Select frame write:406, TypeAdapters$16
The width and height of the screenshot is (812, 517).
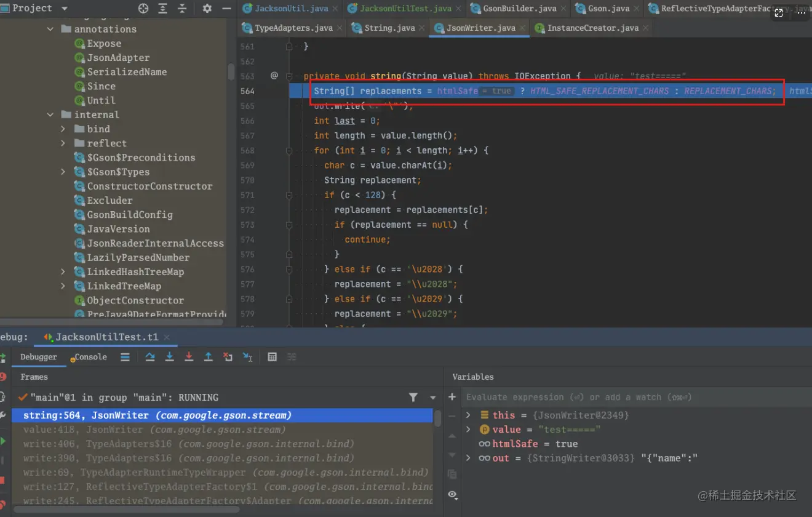tap(222, 444)
